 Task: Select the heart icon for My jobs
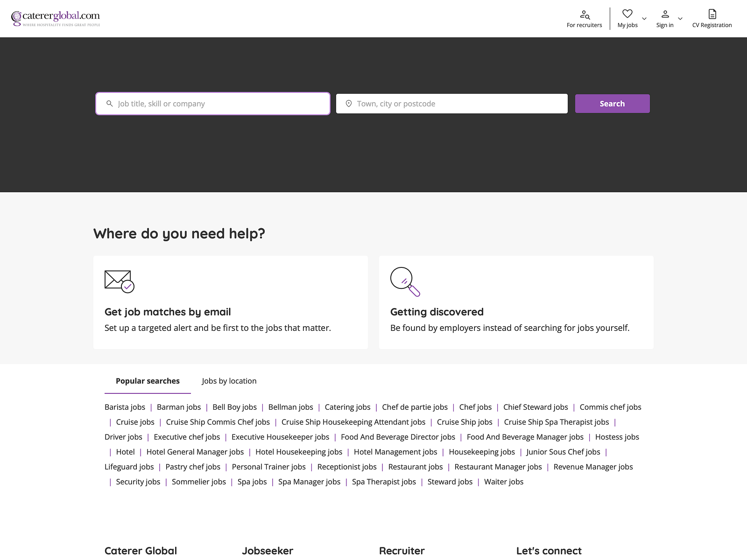click(627, 14)
